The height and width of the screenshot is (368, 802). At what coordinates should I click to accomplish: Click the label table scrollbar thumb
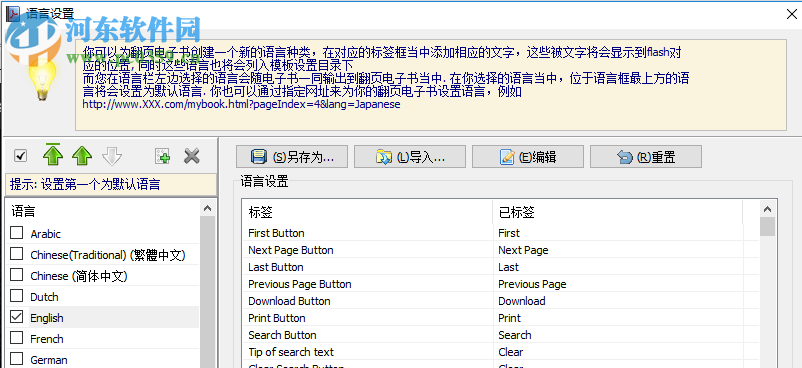click(x=767, y=227)
